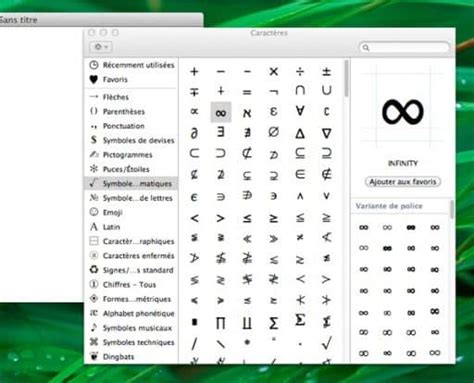
Task: Select the nabla ∇ character
Action: coord(326,133)
